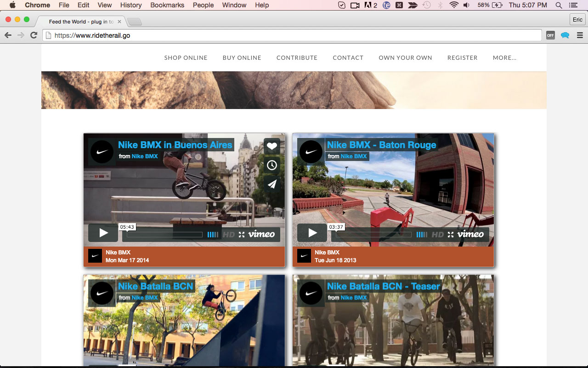Open Vimeo logo on Baton Rouge video
This screenshot has height=368, width=588.
[470, 234]
